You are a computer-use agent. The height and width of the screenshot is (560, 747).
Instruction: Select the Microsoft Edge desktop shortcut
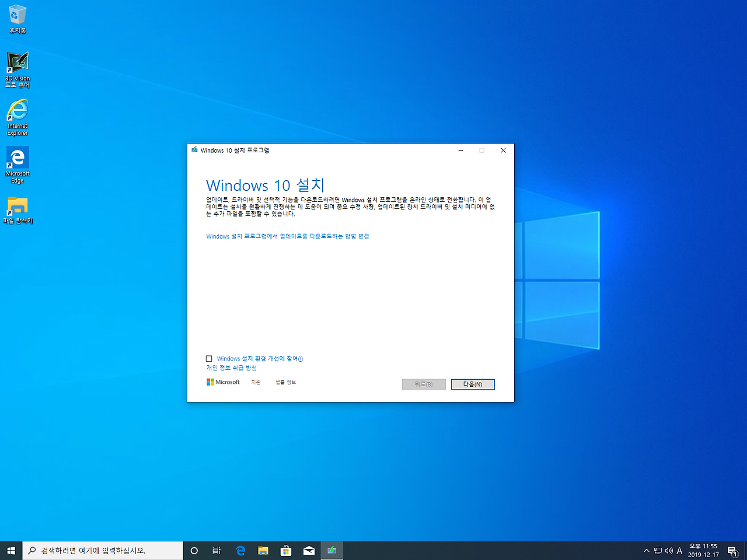pyautogui.click(x=18, y=165)
